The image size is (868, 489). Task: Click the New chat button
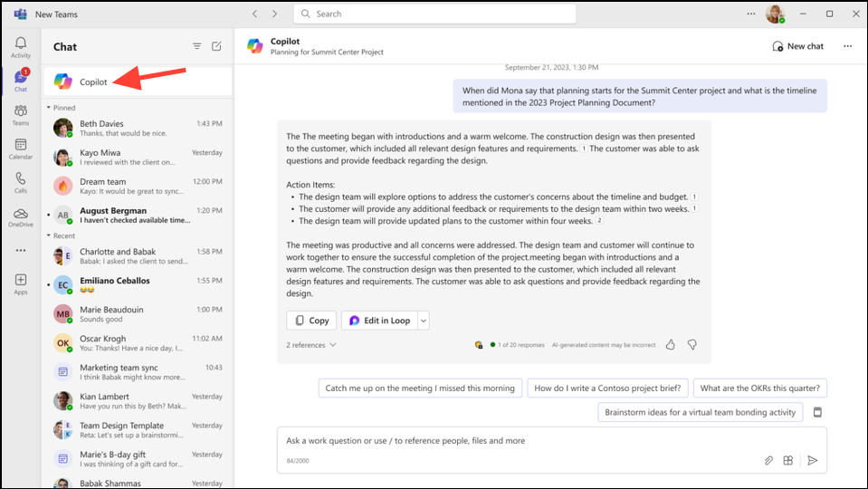click(797, 46)
